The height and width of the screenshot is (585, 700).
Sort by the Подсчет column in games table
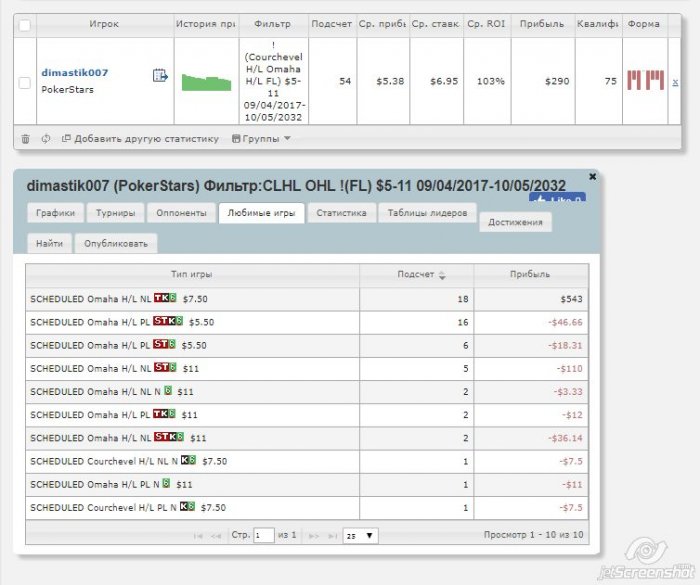coord(417,275)
